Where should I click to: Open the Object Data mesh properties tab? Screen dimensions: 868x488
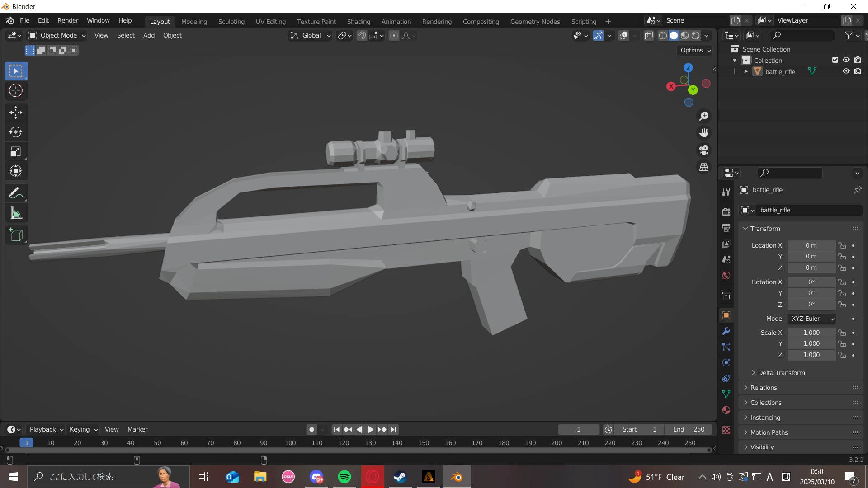pyautogui.click(x=726, y=394)
